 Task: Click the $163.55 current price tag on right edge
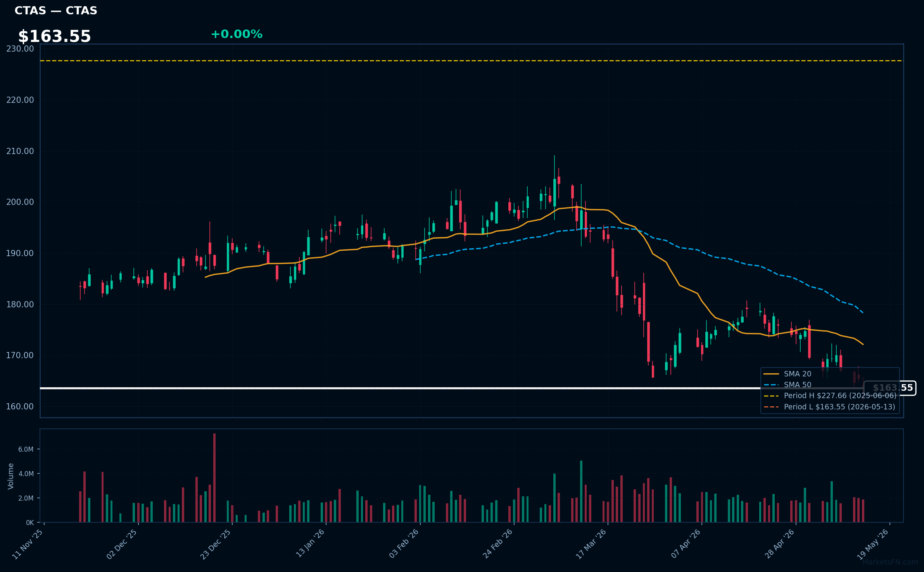(x=890, y=388)
